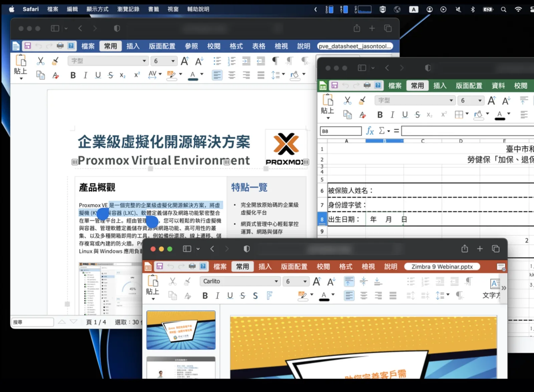Click Function Wizard fx icon in Calc
534x392 pixels.
370,131
